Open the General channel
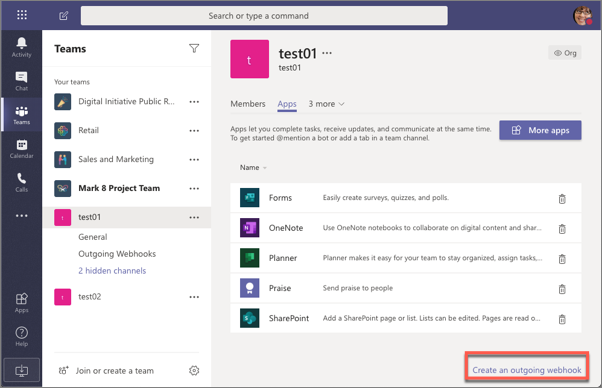Image resolution: width=602 pixels, height=388 pixels. point(93,237)
